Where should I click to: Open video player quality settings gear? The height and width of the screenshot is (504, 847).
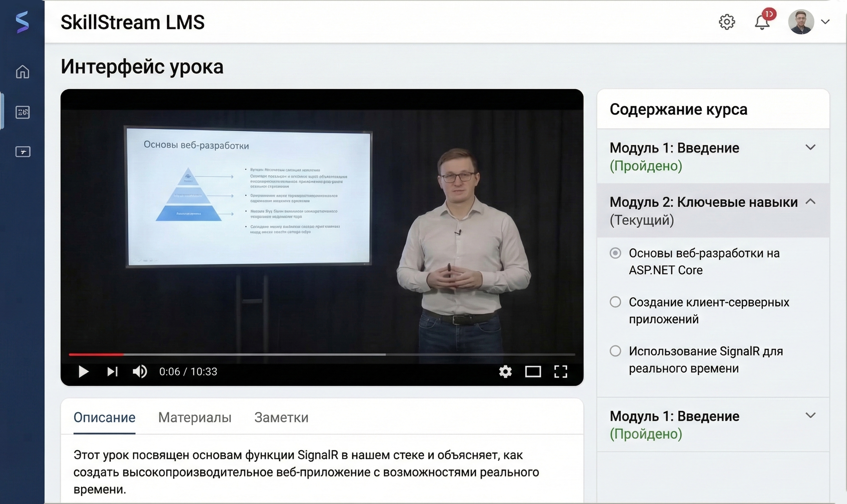click(505, 372)
